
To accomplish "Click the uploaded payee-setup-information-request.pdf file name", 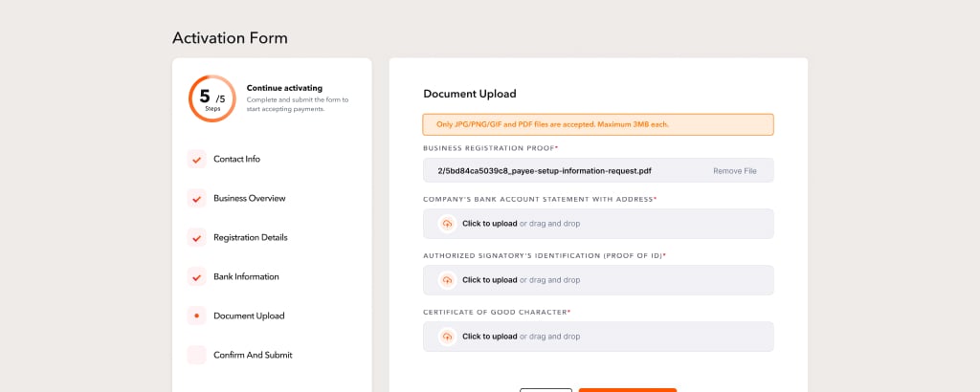I will (x=545, y=171).
